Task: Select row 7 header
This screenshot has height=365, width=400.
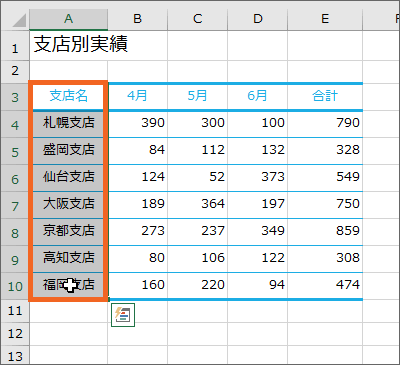Action: click(x=15, y=205)
